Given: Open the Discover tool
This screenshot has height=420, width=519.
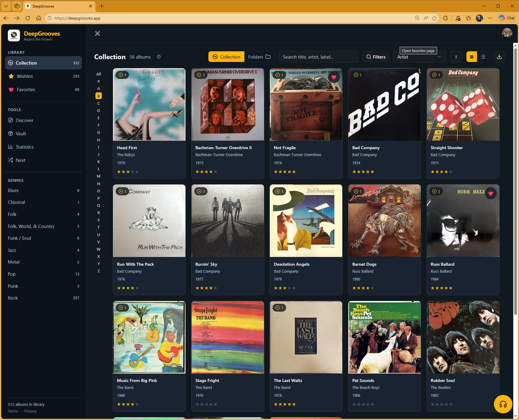Looking at the screenshot, I should click(44, 120).
